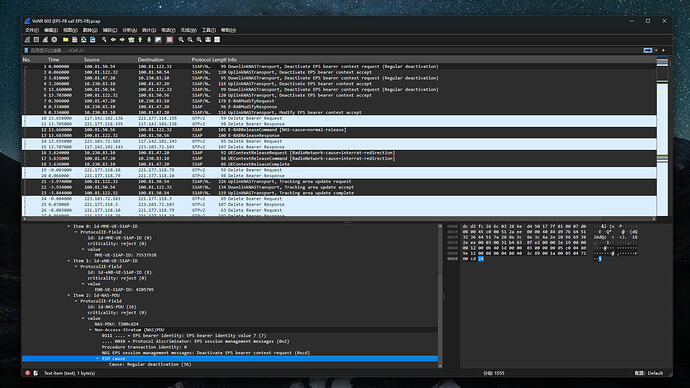Open the Analyze (分析) menu

(x=129, y=30)
